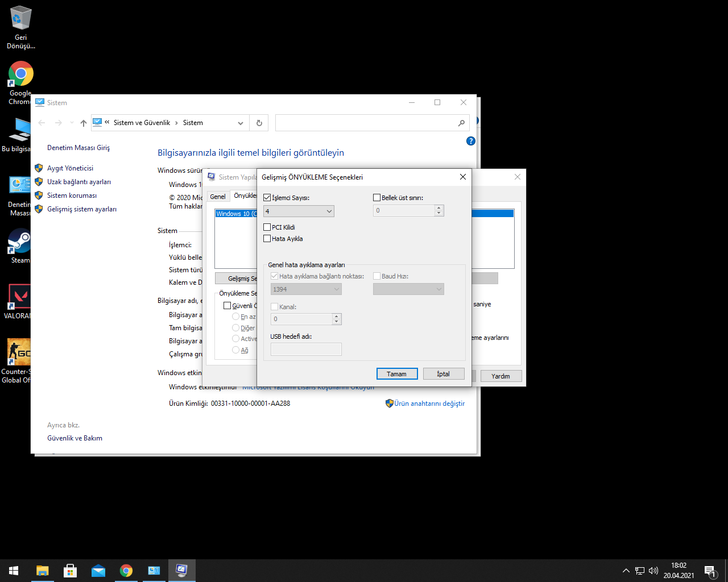The height and width of the screenshot is (582, 728).
Task: Click the help question mark icon
Action: click(471, 141)
